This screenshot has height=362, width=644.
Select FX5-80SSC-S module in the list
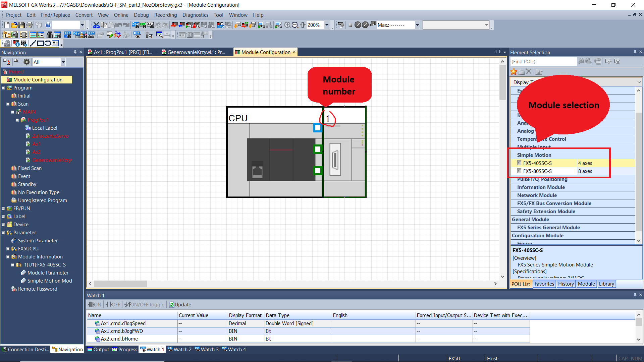coord(572,171)
